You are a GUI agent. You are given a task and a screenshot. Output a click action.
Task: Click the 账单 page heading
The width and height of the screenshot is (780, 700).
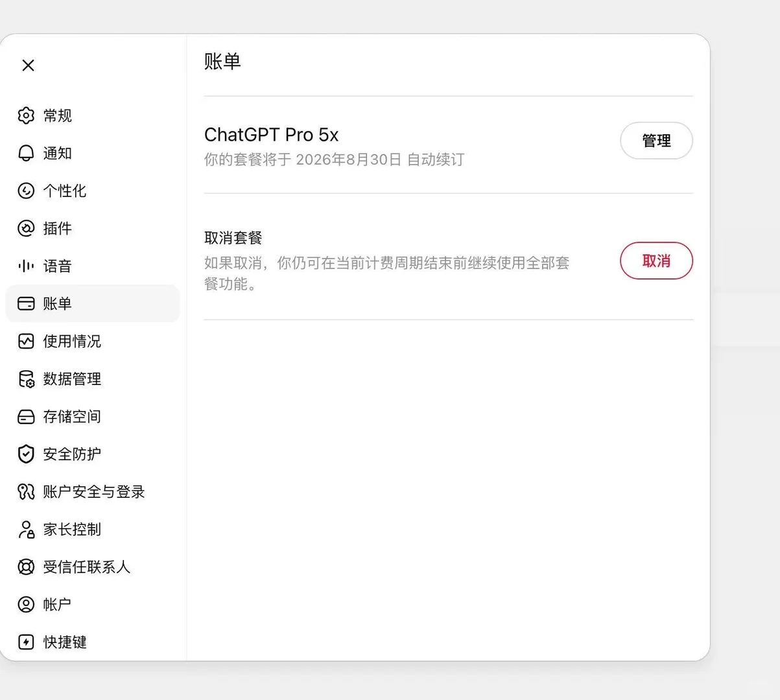(222, 62)
